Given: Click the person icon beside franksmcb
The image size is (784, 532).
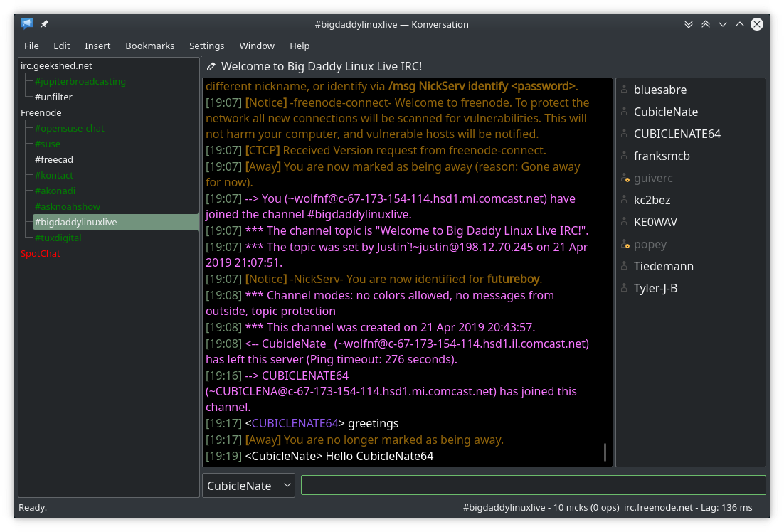Looking at the screenshot, I should pos(623,156).
